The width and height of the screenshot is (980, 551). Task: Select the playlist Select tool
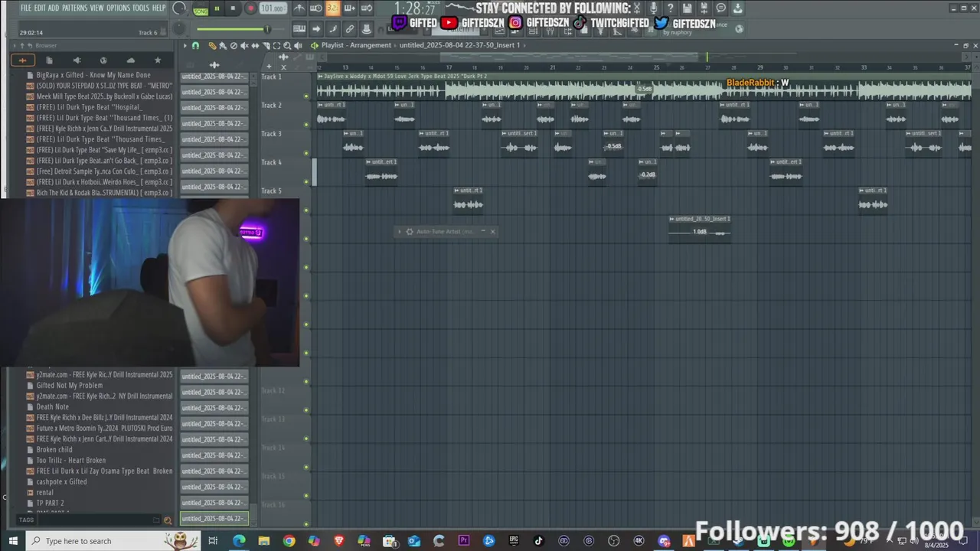tap(276, 45)
